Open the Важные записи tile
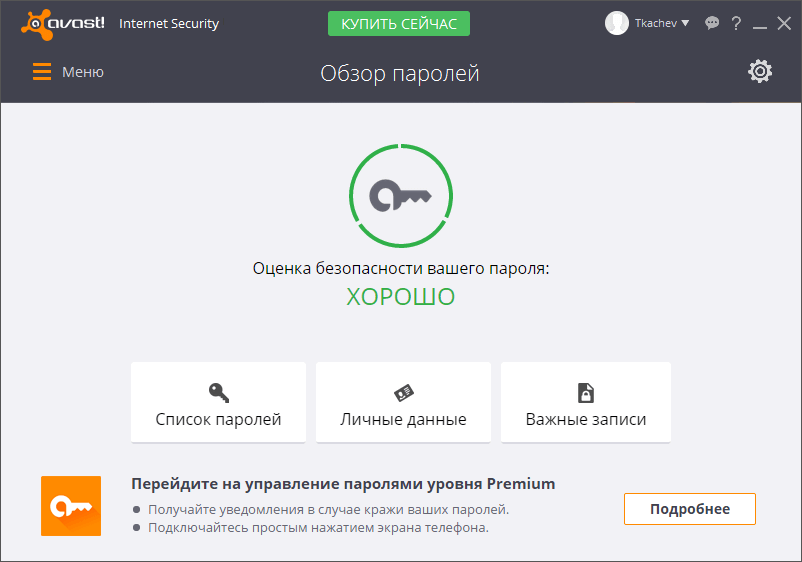The image size is (802, 562). 586,402
